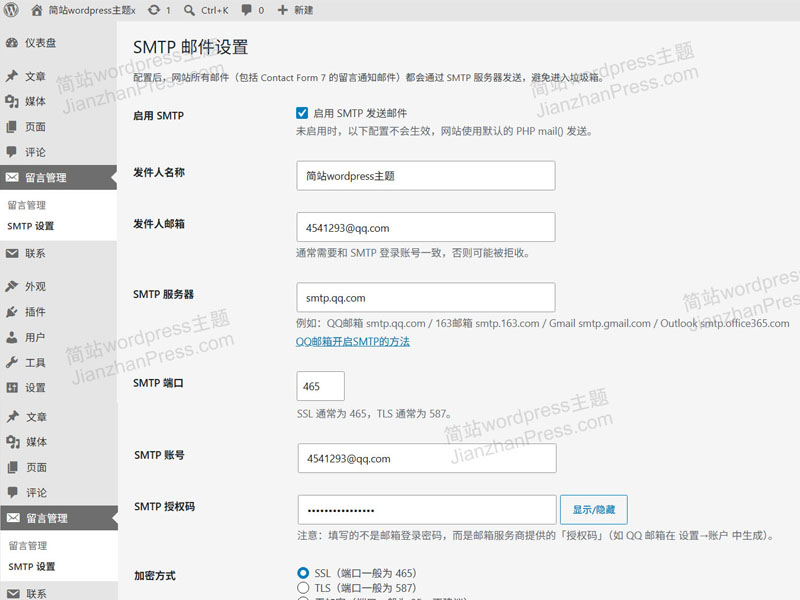The height and width of the screenshot is (600, 800).
Task: Click the 发件人名称 sender name field
Action: (426, 176)
